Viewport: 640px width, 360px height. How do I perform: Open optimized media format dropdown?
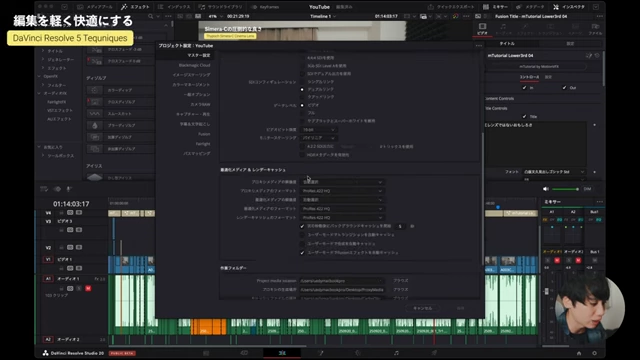(342, 209)
